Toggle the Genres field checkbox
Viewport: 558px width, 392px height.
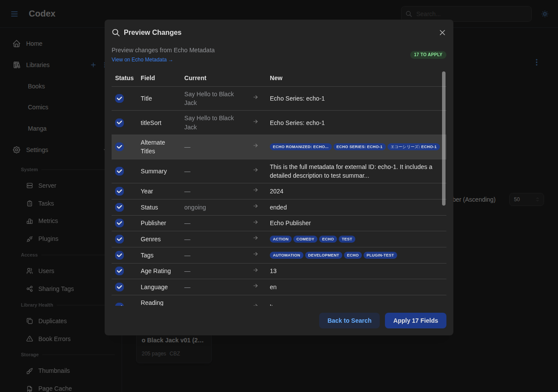click(119, 239)
